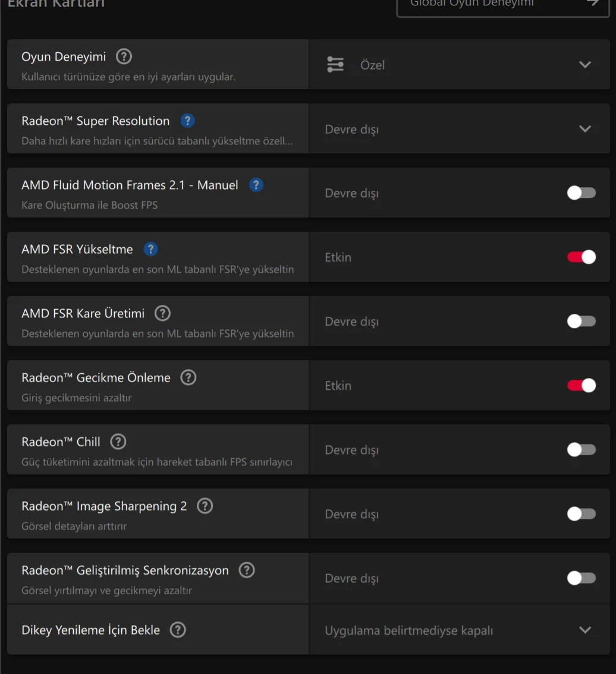Click Radeon Gecikme Önleme help icon
Screen dimensions: 616x674
[x=188, y=377]
